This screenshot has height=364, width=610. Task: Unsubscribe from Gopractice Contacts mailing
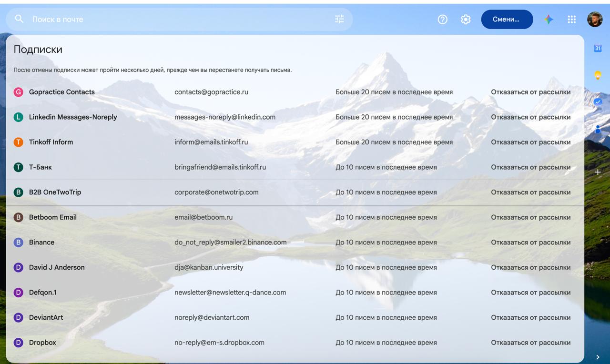click(531, 92)
